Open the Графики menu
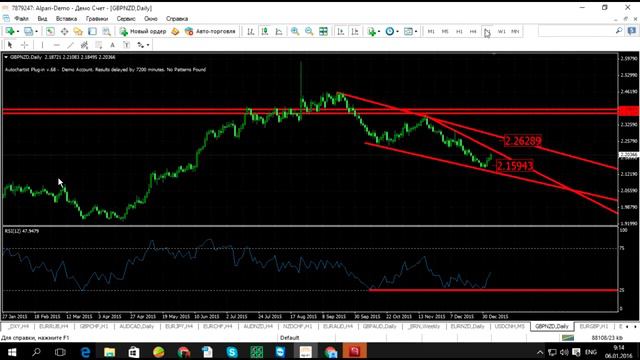640x360 pixels. click(97, 19)
